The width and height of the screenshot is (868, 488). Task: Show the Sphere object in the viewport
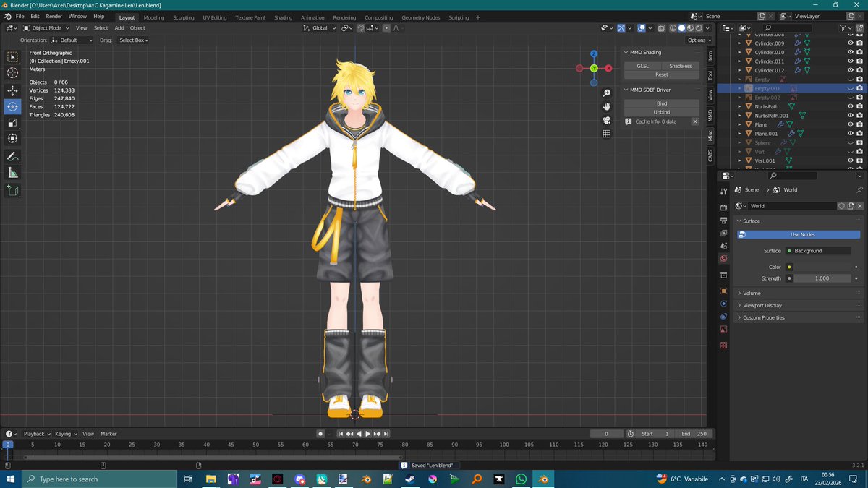pos(850,142)
